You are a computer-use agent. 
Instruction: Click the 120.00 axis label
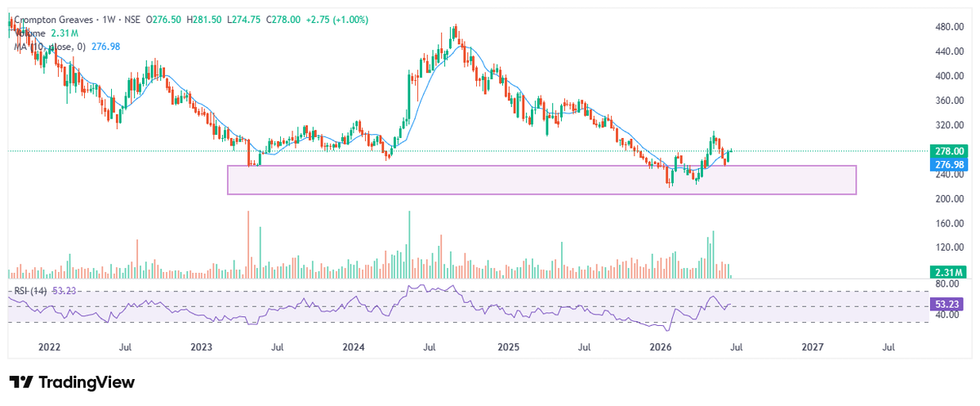pos(947,248)
